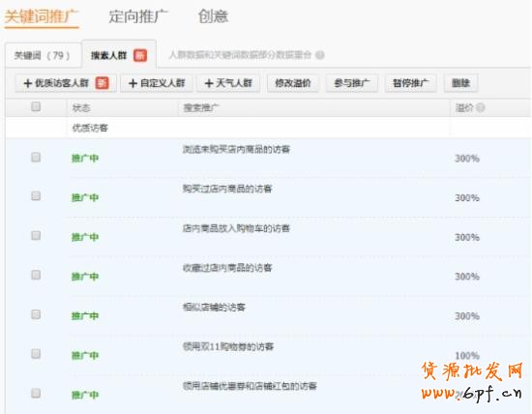Click 100% premium value for 领用双11购物券 row
Viewport: 532px width, 414px height.
[467, 356]
